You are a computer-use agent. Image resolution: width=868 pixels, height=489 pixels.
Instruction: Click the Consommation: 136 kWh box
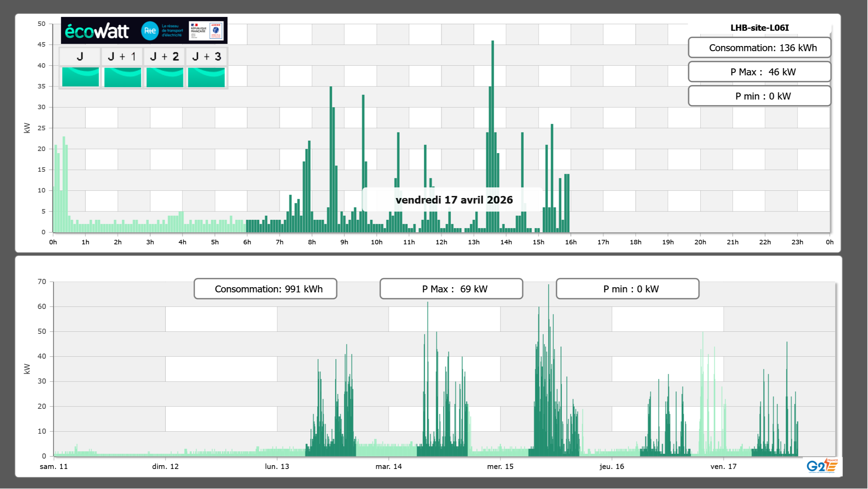(x=759, y=48)
